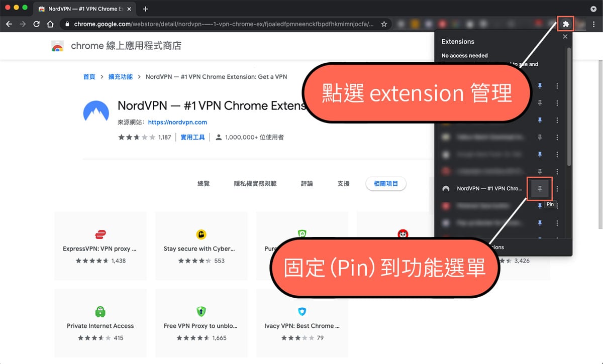Select the NordVPN Chrome tab
The image size is (603, 364).
point(83,9)
